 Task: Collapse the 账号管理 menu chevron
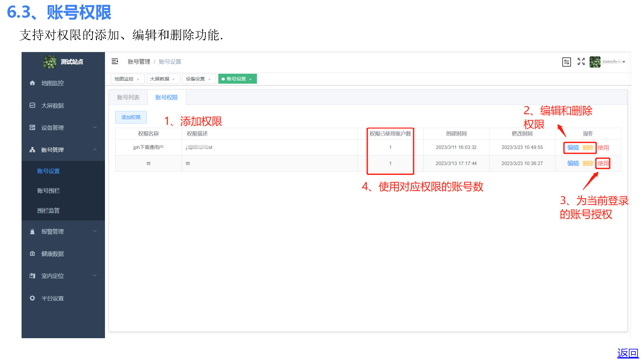click(95, 150)
